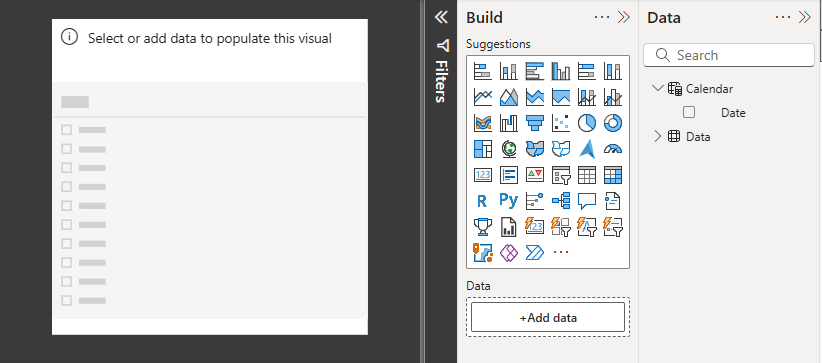This screenshot has width=822, height=363.
Task: Open Get more visuals ellipsis in gallery
Action: pyautogui.click(x=560, y=253)
